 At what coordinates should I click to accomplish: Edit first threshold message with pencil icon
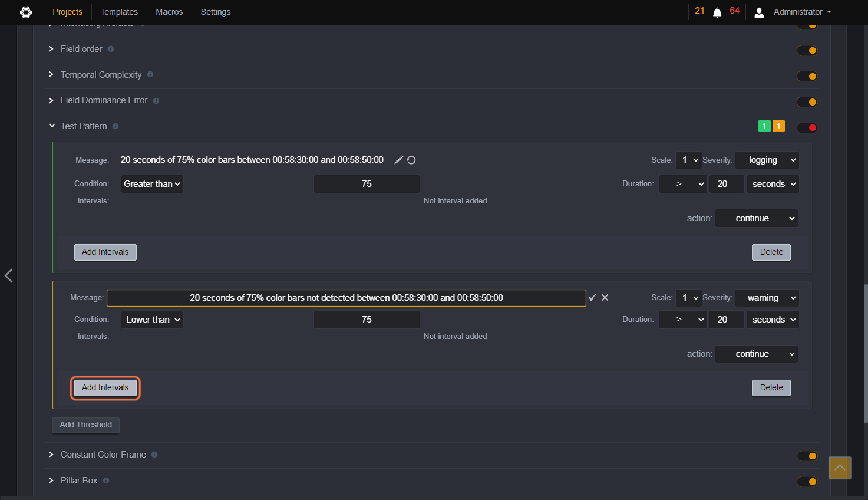pyautogui.click(x=399, y=160)
